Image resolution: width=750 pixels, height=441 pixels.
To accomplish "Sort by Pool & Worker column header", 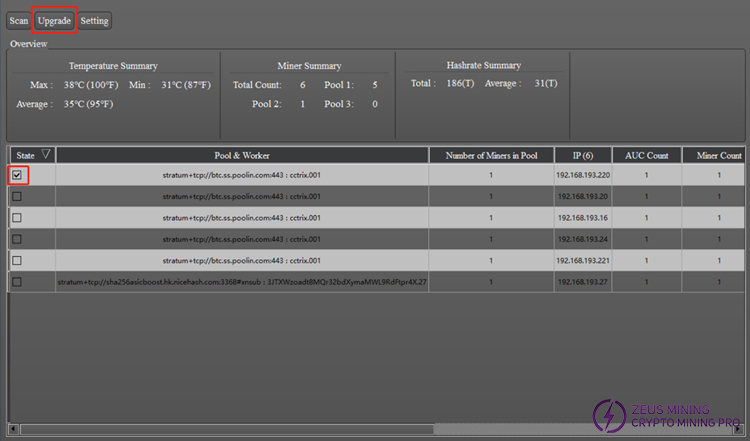I will [x=242, y=155].
